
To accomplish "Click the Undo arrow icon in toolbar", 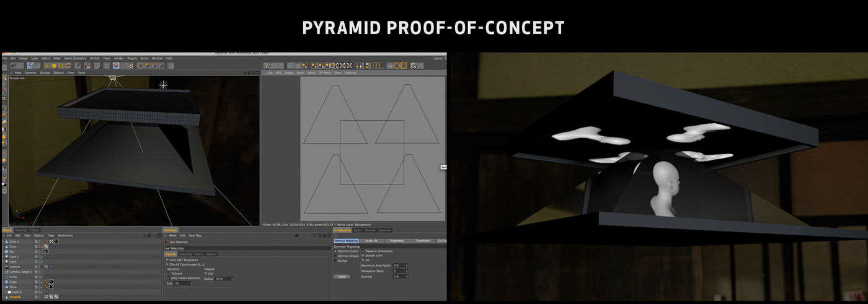I will click(x=14, y=66).
